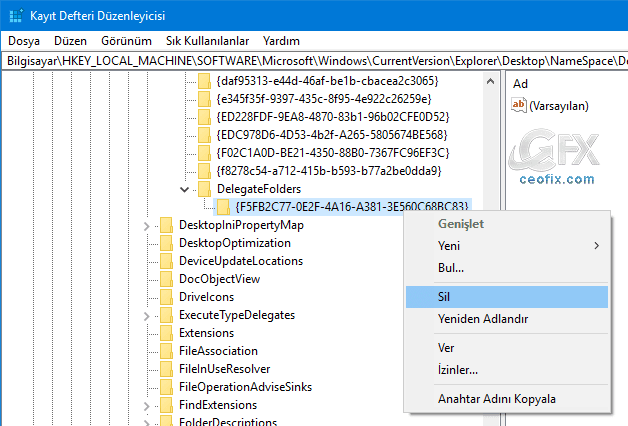Open the Yardım menu
Viewport: 628px width, 426px height.
pos(281,41)
